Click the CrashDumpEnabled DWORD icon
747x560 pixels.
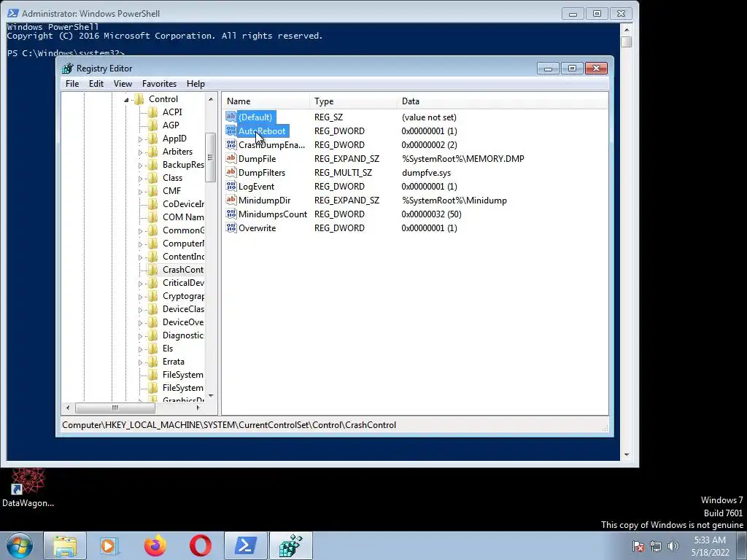point(231,144)
